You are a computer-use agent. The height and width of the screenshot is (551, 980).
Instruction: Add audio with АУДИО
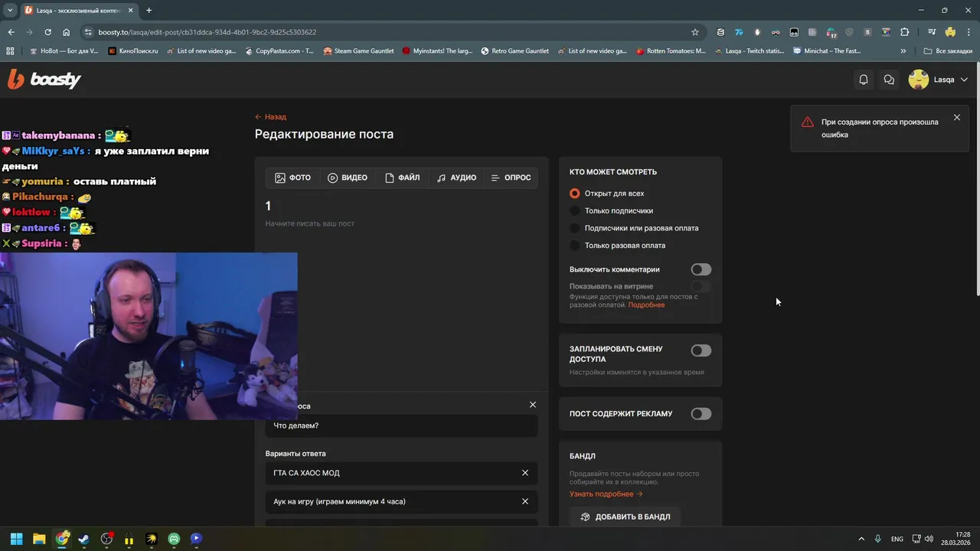pyautogui.click(x=456, y=178)
